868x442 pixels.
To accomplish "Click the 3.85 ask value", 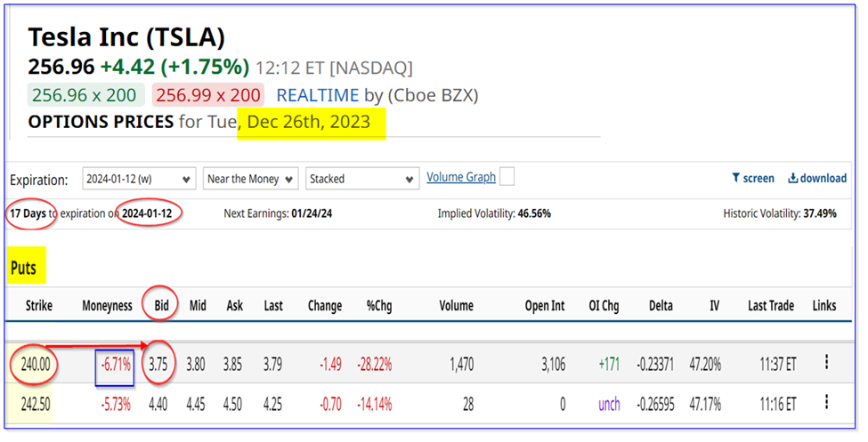I will (232, 365).
